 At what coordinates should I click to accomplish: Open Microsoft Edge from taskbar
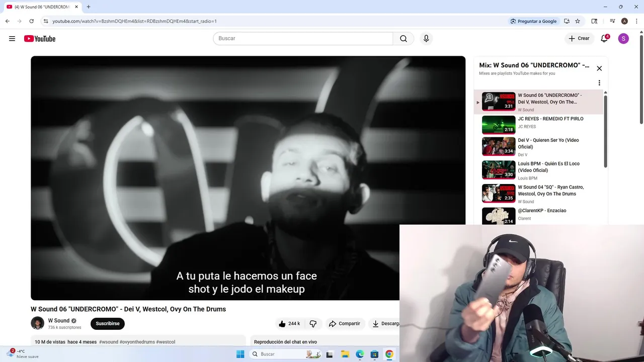click(360, 354)
